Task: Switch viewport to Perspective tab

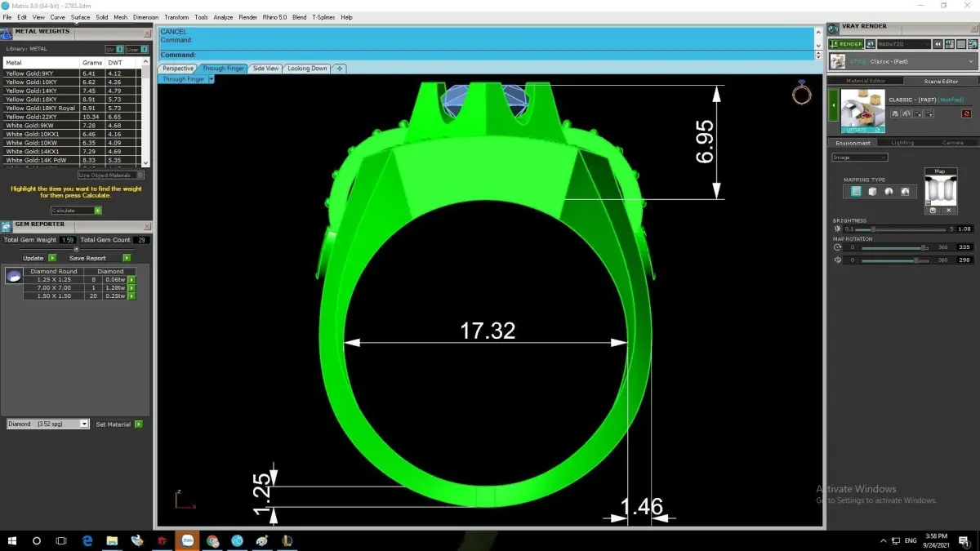Action: point(178,69)
